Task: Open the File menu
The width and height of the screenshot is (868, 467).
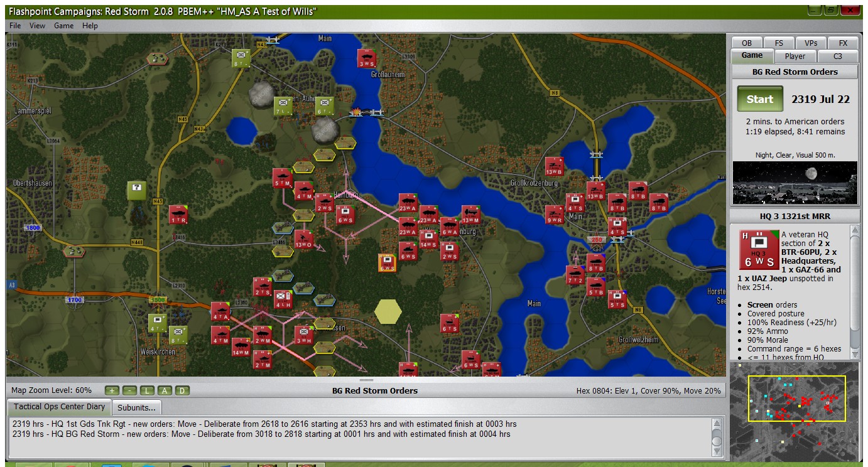Action: (x=15, y=26)
